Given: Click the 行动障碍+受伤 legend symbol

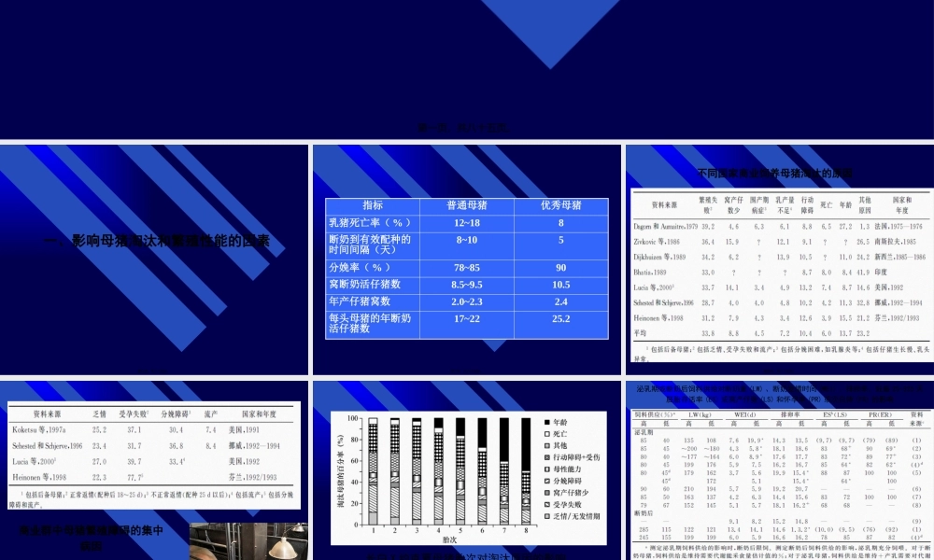Looking at the screenshot, I should click(547, 457).
